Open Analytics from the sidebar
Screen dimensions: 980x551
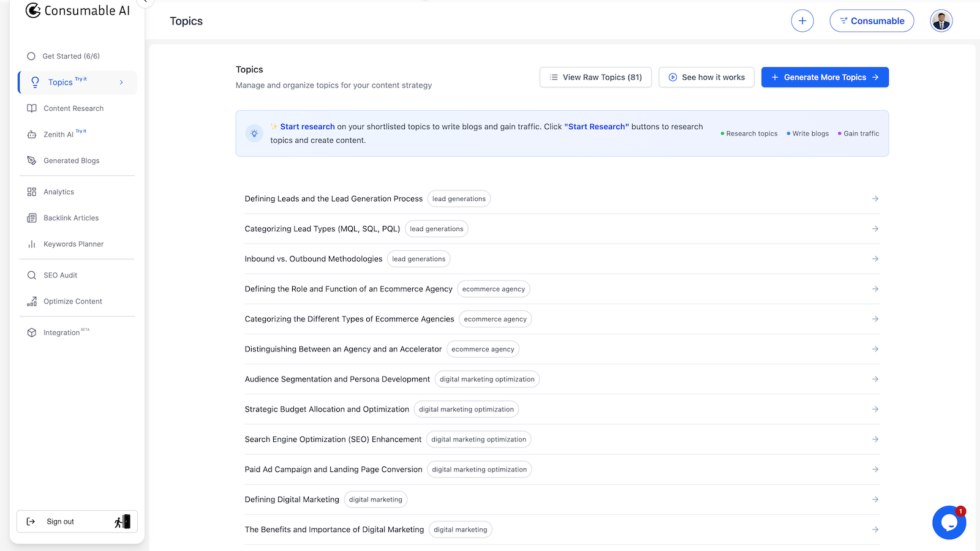[59, 192]
